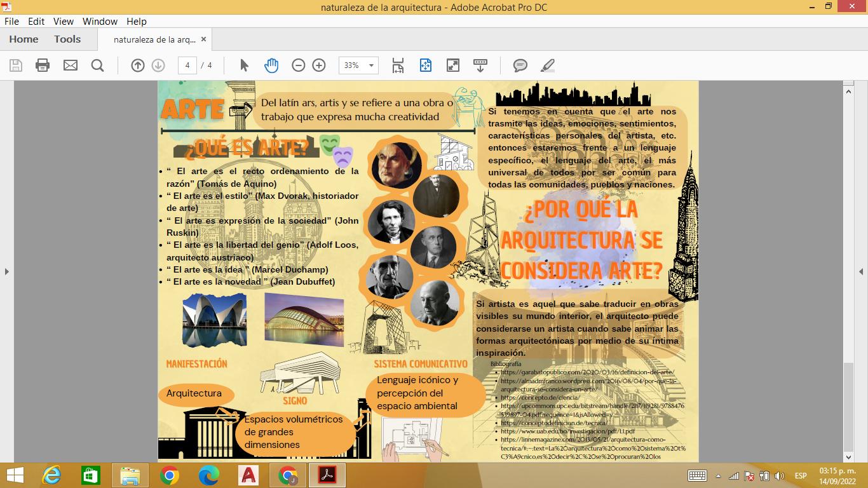868x488 pixels.
Task: Open the upcommons.upc.edu bibliography link
Action: click(x=592, y=410)
